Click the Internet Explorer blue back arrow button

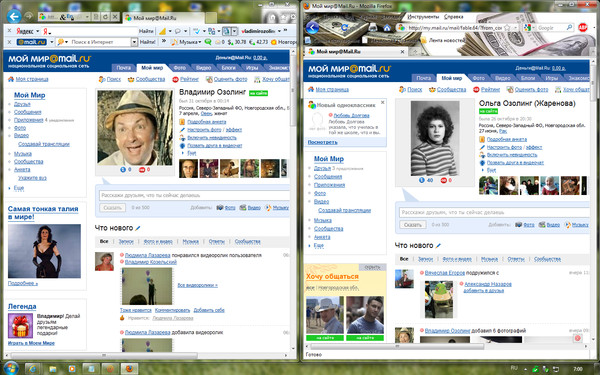14,16
